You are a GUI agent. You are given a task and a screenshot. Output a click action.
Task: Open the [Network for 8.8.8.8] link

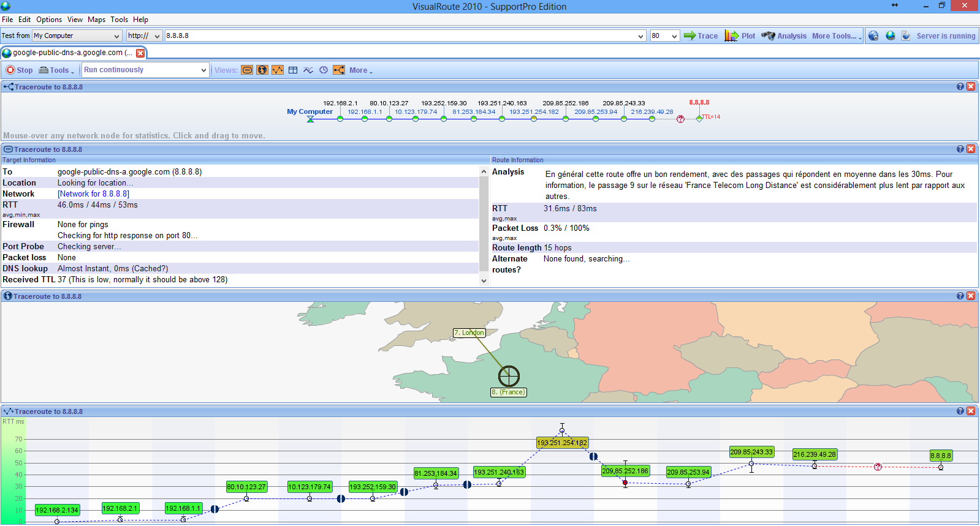tap(93, 193)
